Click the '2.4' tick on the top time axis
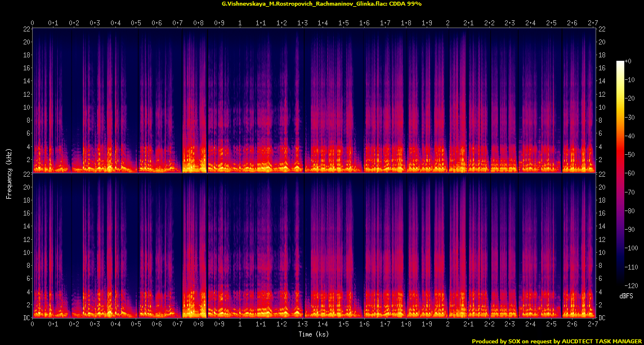 point(531,23)
